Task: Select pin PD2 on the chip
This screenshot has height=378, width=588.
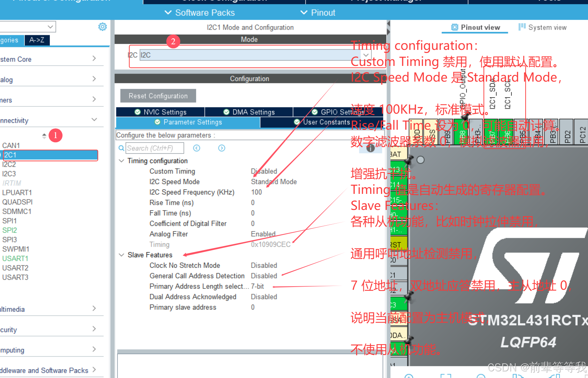Action: [x=567, y=132]
